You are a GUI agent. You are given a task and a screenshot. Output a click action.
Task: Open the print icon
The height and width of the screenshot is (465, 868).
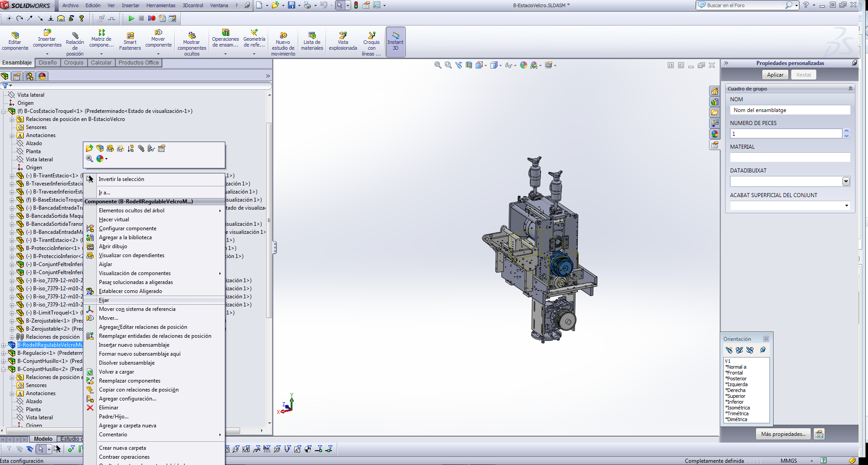(x=307, y=5)
